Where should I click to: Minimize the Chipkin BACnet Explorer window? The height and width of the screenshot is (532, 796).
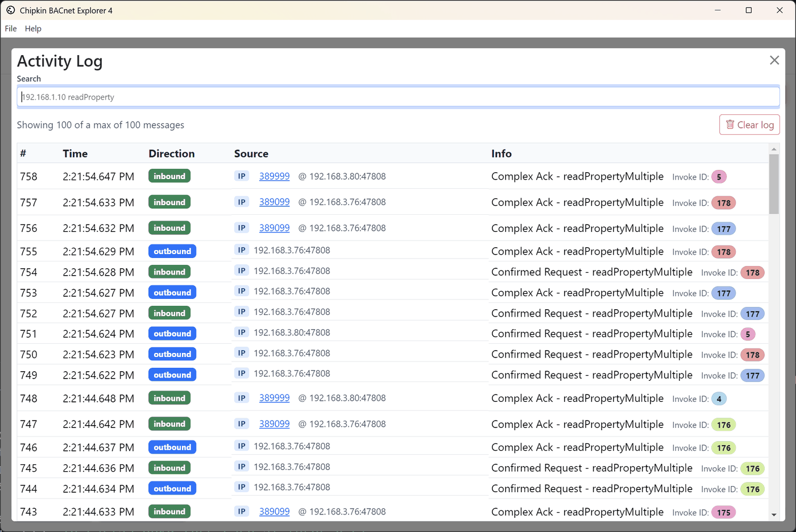pyautogui.click(x=718, y=10)
